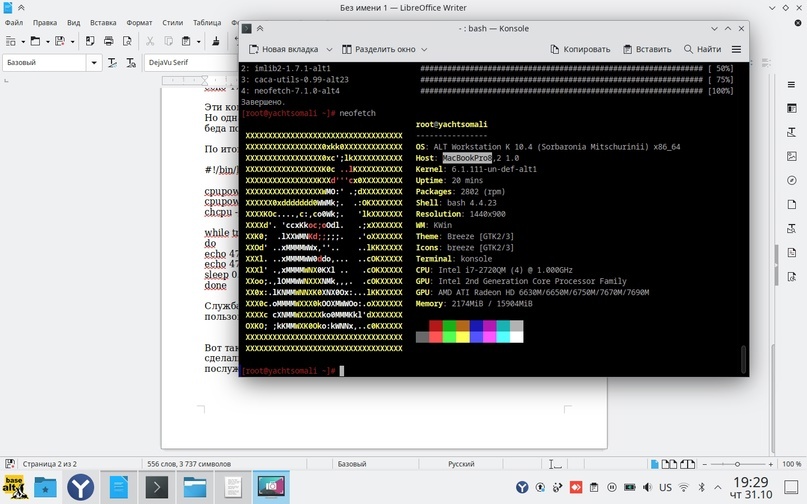This screenshot has width=807, height=504.
Task: Open the Вставка menu
Action: click(103, 23)
